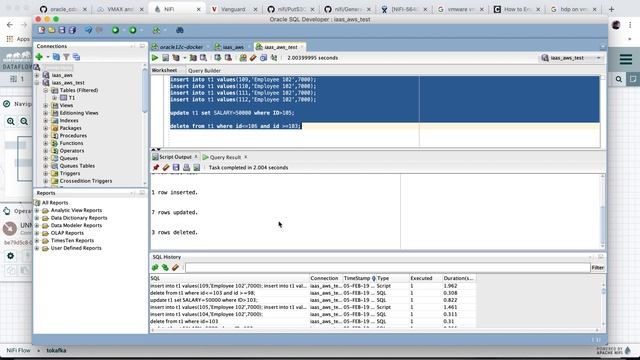Open the new connection dropdown arrow
This screenshot has height=360, width=640.
pos(47,57)
